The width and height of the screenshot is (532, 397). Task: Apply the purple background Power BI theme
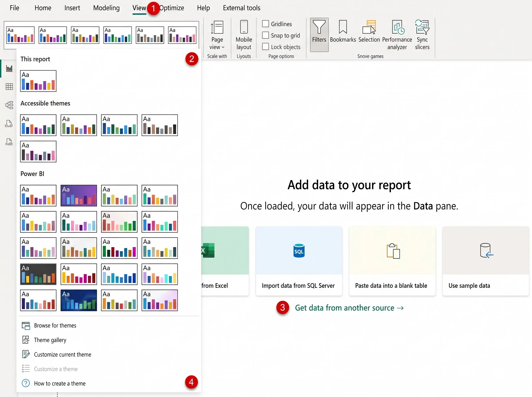coord(79,196)
